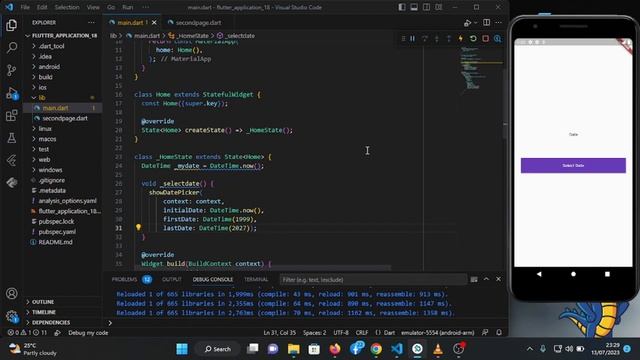Click the green Restart debug button
Image resolution: width=640 pixels, height=360 pixels.
tap(473, 38)
